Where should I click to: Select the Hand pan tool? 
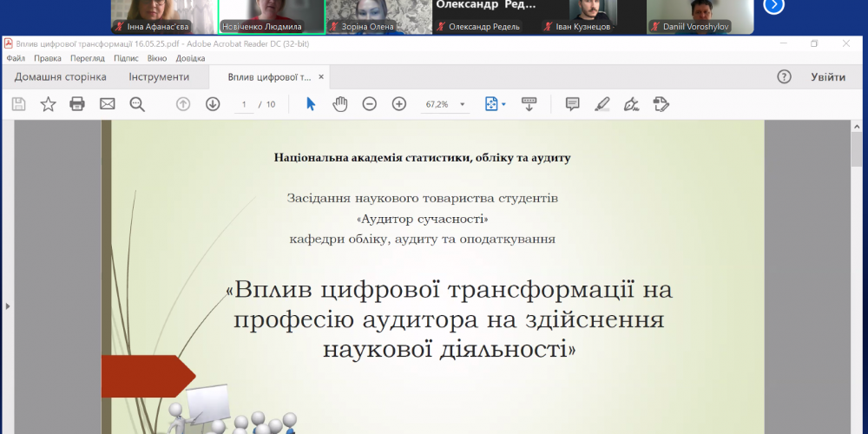(340, 104)
